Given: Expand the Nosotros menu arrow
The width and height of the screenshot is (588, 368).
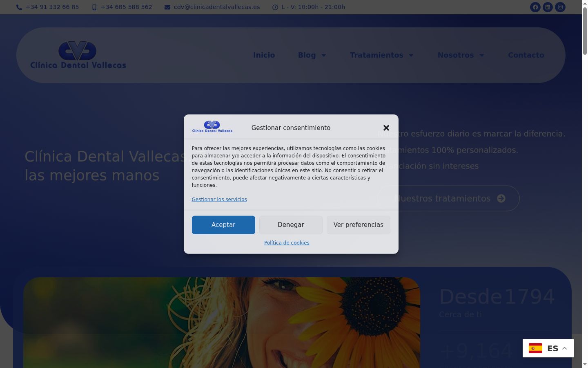Looking at the screenshot, I should 482,55.
